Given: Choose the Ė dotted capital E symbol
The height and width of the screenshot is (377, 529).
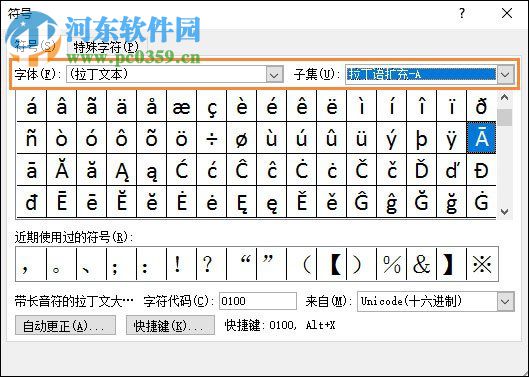Looking at the screenshot, I should click(x=182, y=201).
